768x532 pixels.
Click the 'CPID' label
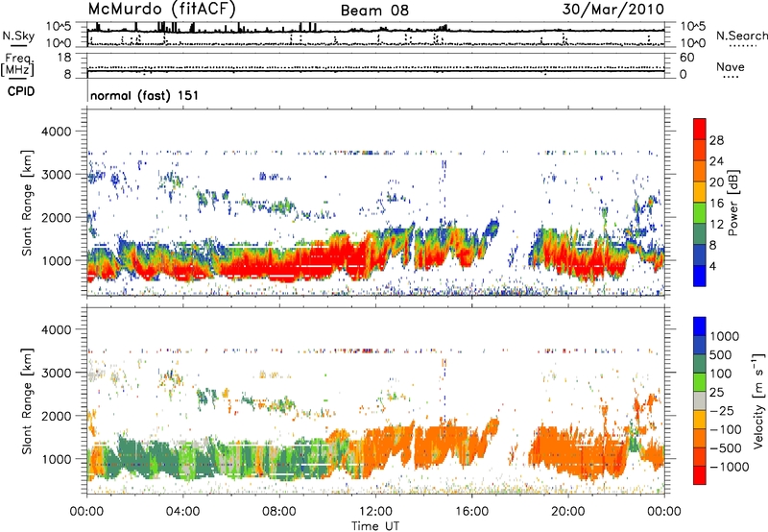point(21,91)
